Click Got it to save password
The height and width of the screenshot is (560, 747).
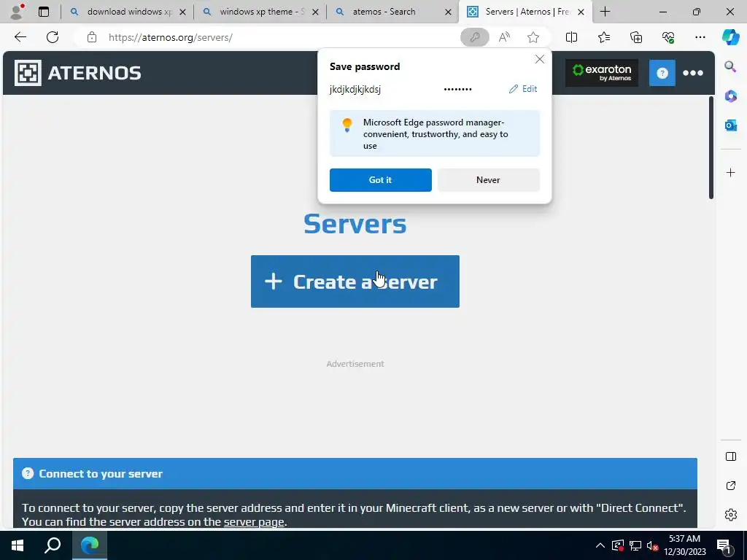pyautogui.click(x=380, y=180)
